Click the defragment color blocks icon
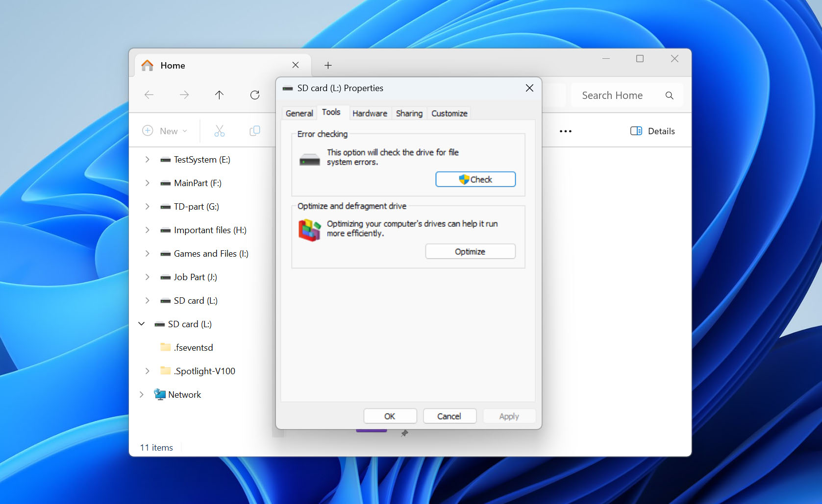This screenshot has width=822, height=504. pos(309,230)
